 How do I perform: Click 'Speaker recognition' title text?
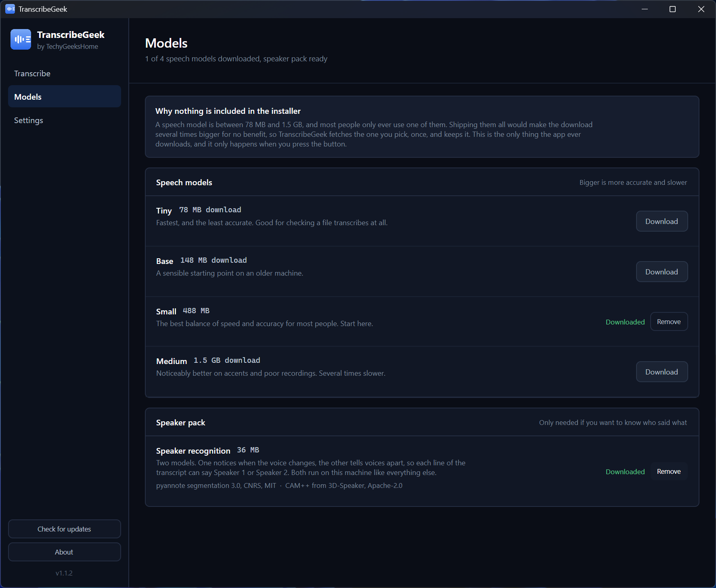click(193, 451)
